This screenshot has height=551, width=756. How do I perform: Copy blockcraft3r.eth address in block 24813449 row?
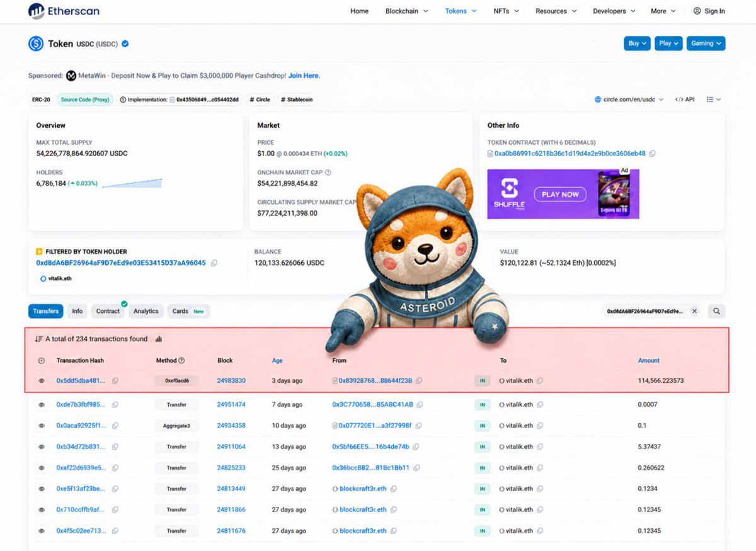click(393, 489)
